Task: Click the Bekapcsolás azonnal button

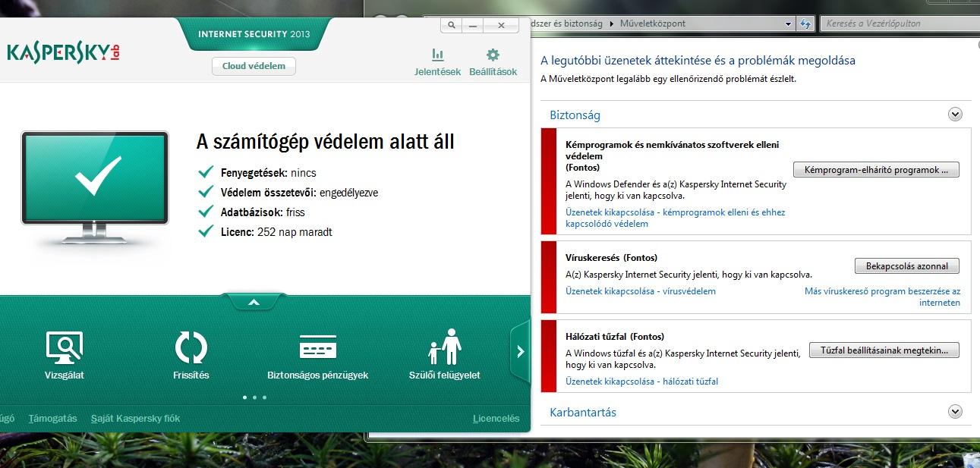Action: tap(907, 266)
